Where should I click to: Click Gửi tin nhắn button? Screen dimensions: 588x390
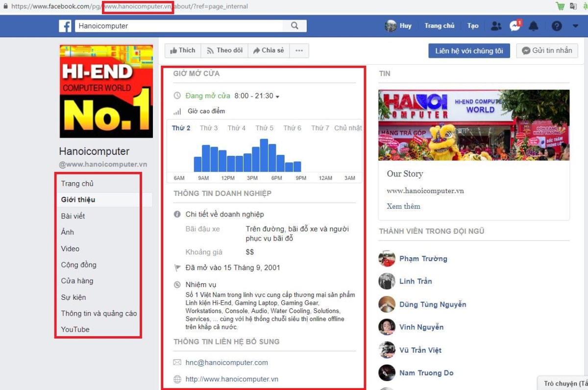coord(547,51)
